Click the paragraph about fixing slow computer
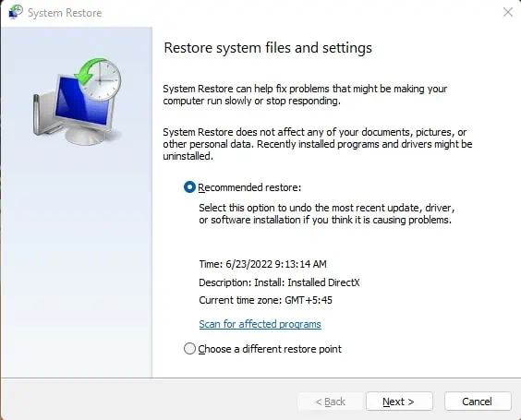The width and height of the screenshot is (521, 420). tap(305, 95)
